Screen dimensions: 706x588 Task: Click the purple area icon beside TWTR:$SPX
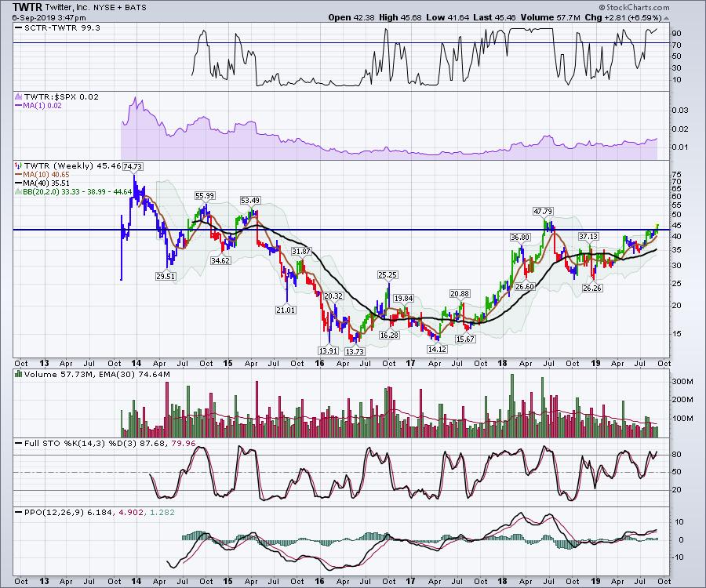tap(19, 96)
